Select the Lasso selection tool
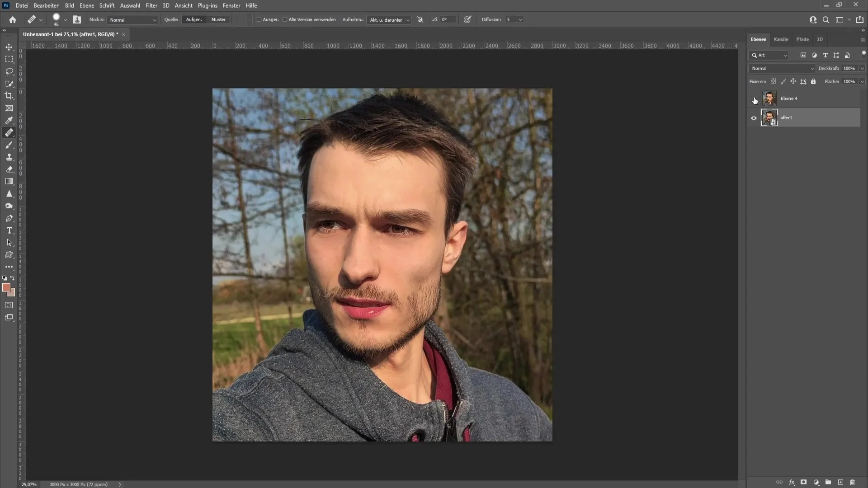The image size is (868, 488). [x=9, y=71]
